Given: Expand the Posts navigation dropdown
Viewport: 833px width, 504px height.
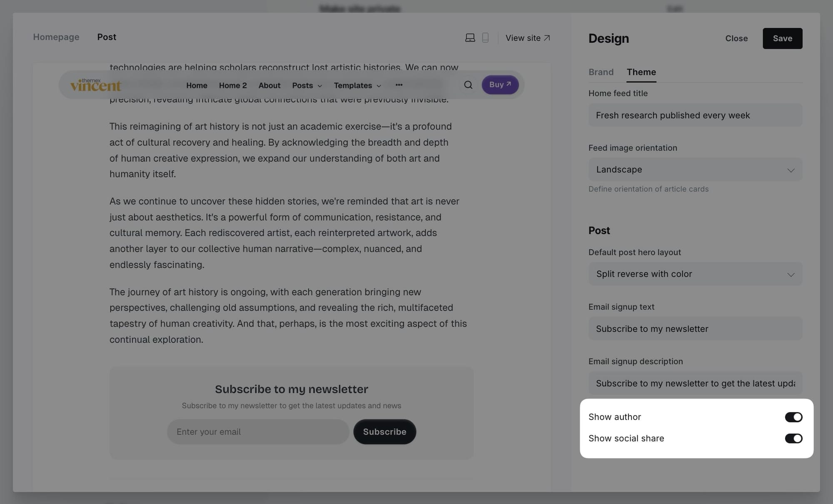Looking at the screenshot, I should click(x=307, y=85).
